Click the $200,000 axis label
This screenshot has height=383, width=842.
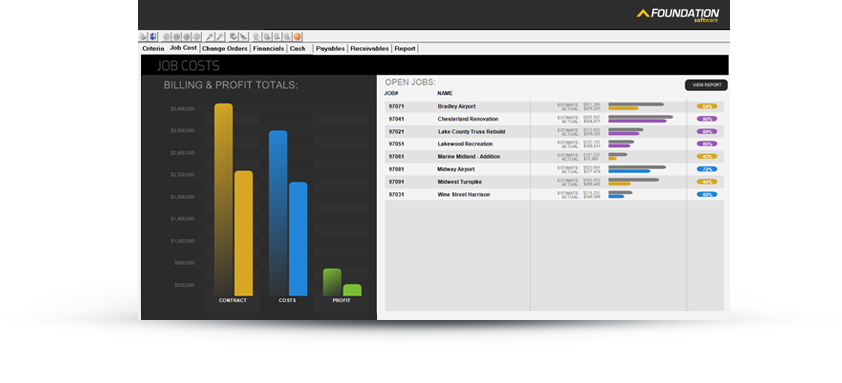[x=184, y=285]
